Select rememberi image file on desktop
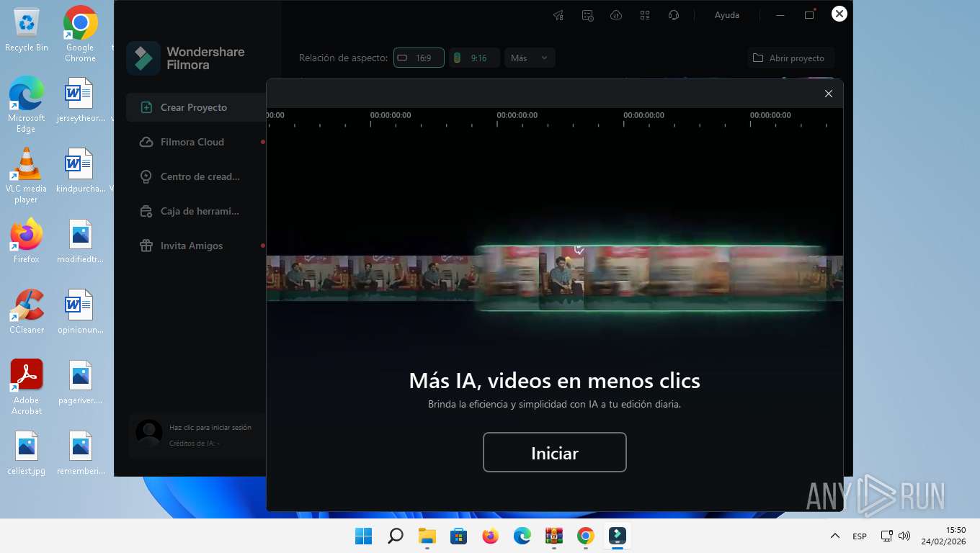Viewport: 980px width, 553px height. click(80, 453)
